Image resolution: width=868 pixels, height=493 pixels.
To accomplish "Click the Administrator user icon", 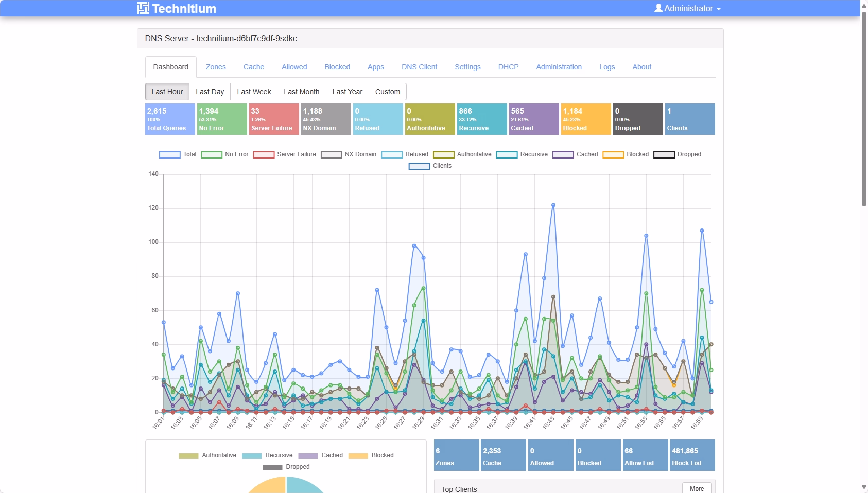I will tap(658, 8).
